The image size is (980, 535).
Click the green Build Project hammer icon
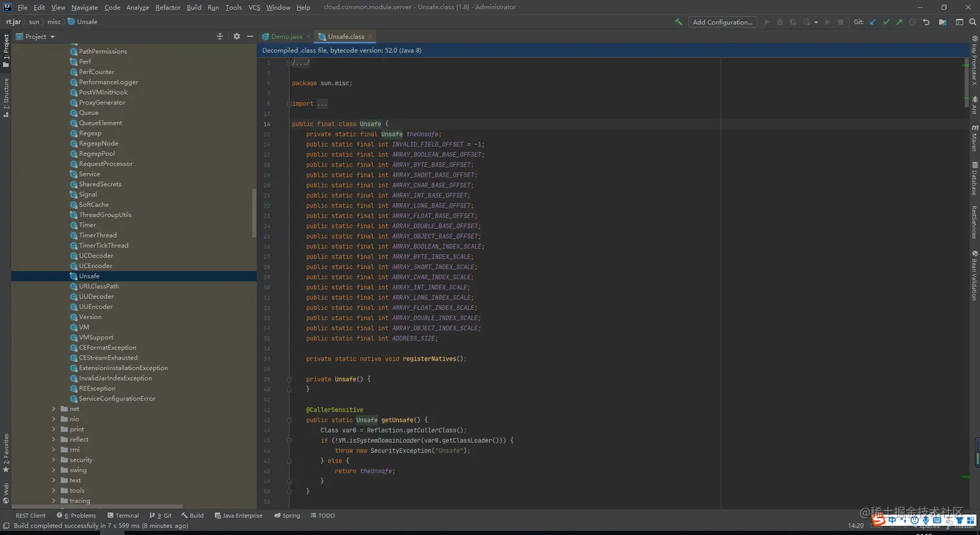point(678,22)
